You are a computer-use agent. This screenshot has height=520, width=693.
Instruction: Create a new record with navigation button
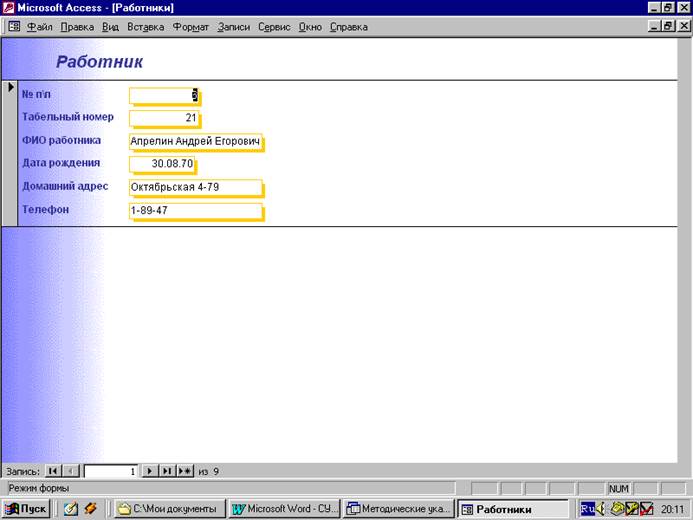185,470
